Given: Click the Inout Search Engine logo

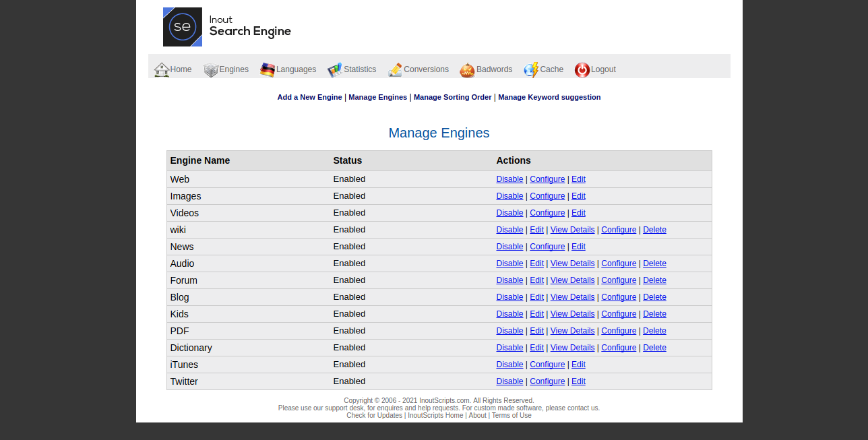Looking at the screenshot, I should (227, 27).
